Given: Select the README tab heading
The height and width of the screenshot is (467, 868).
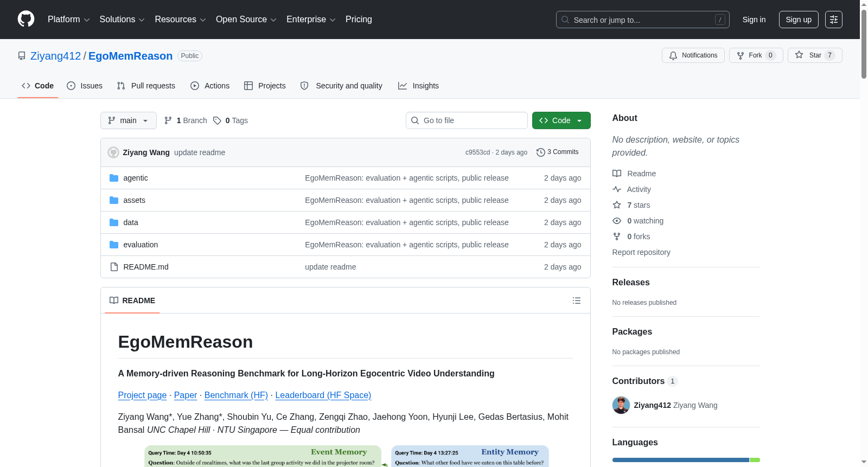Looking at the screenshot, I should 132,300.
